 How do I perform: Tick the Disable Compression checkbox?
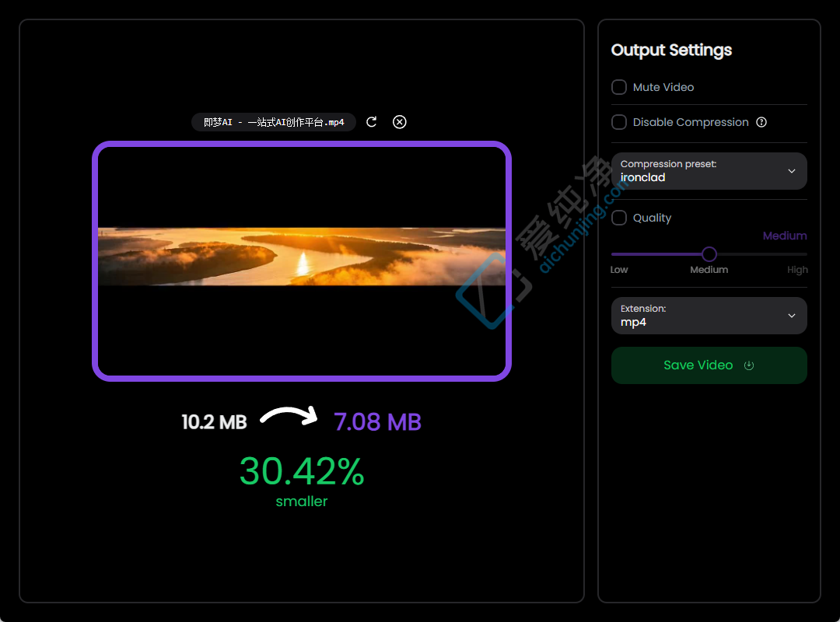click(x=619, y=122)
